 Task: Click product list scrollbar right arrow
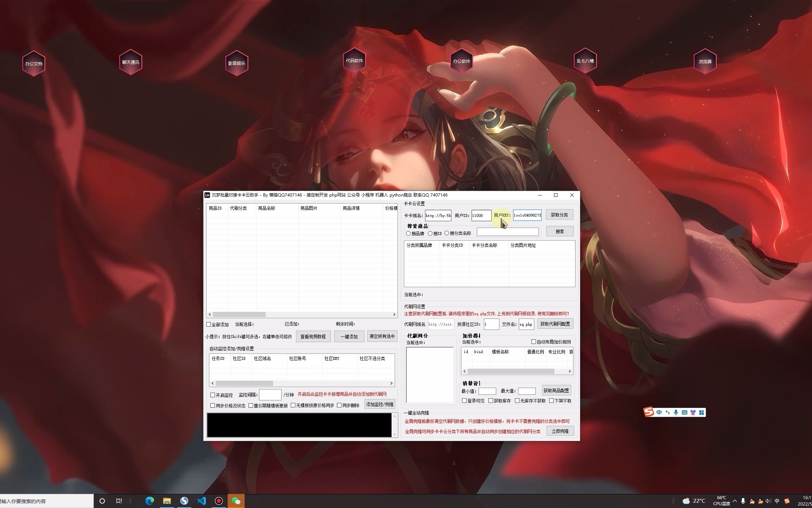pyautogui.click(x=394, y=314)
